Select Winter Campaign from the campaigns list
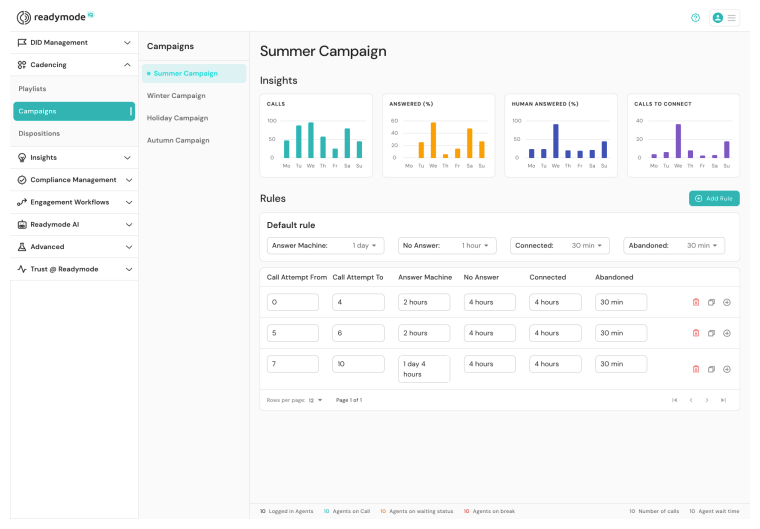Viewport: 760px width, 529px height. click(x=176, y=96)
